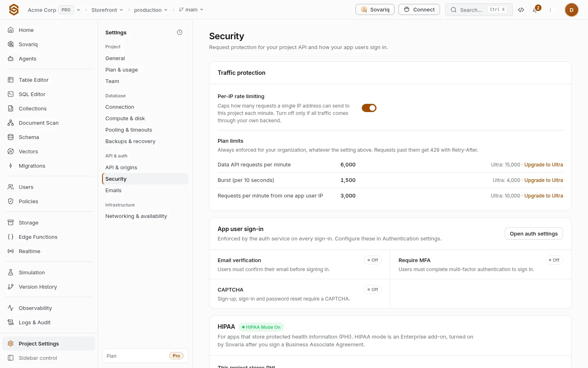Open Simulation flask icon in sidebar
The image size is (588, 368).
click(11, 272)
